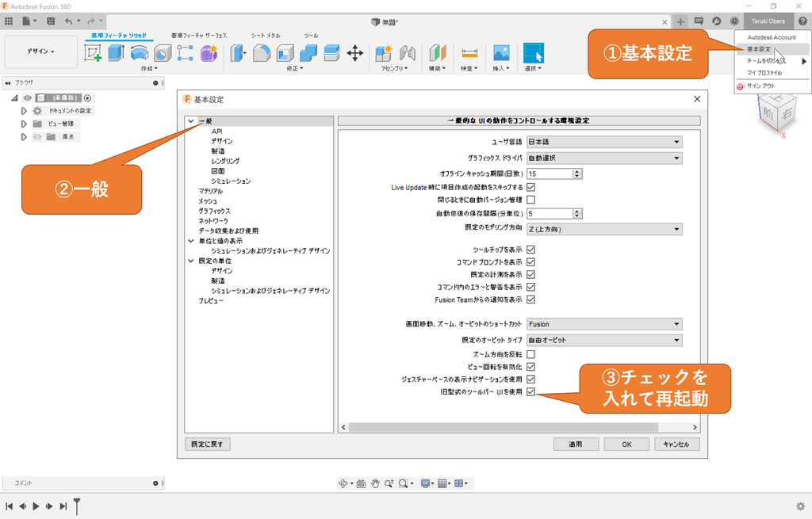Viewport: 812px width, 519px height.
Task: Select the Create Form purple icon
Action: coord(209,53)
